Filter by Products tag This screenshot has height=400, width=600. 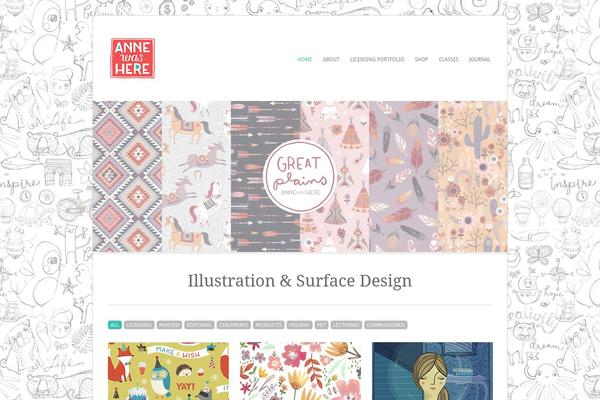(269, 325)
